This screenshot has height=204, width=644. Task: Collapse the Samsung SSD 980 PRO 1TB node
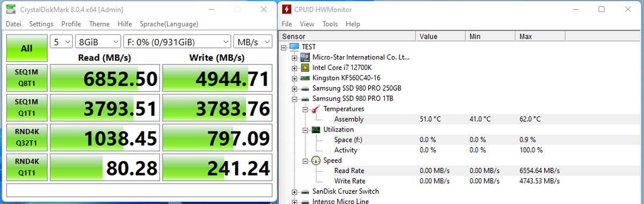294,99
